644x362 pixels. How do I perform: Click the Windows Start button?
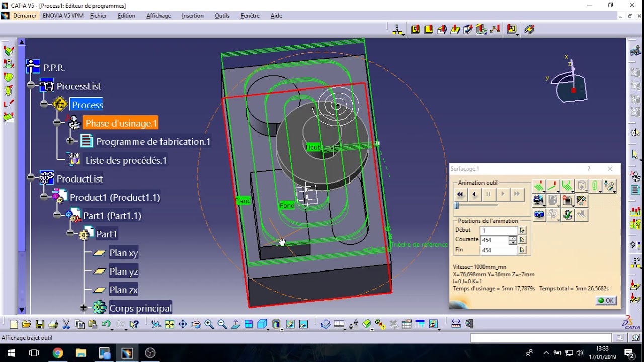pyautogui.click(x=11, y=353)
